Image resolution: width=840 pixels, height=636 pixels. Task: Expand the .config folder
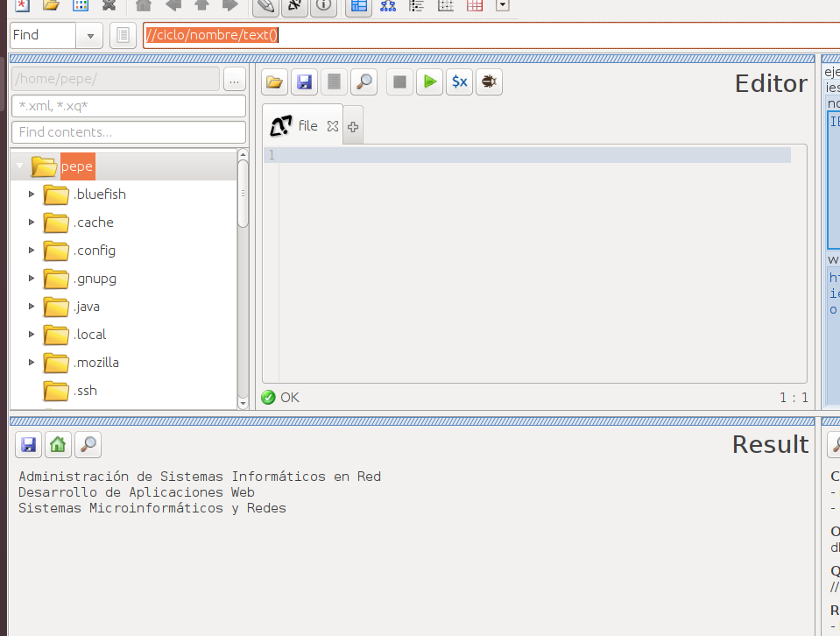32,250
